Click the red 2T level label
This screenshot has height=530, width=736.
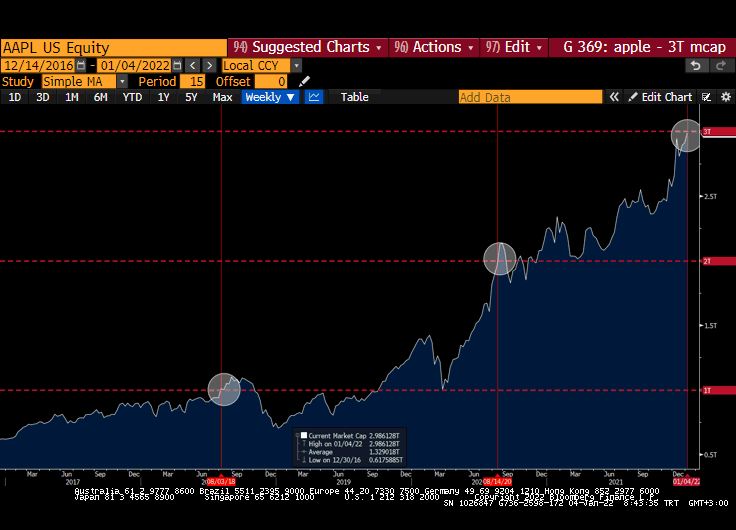tap(719, 261)
